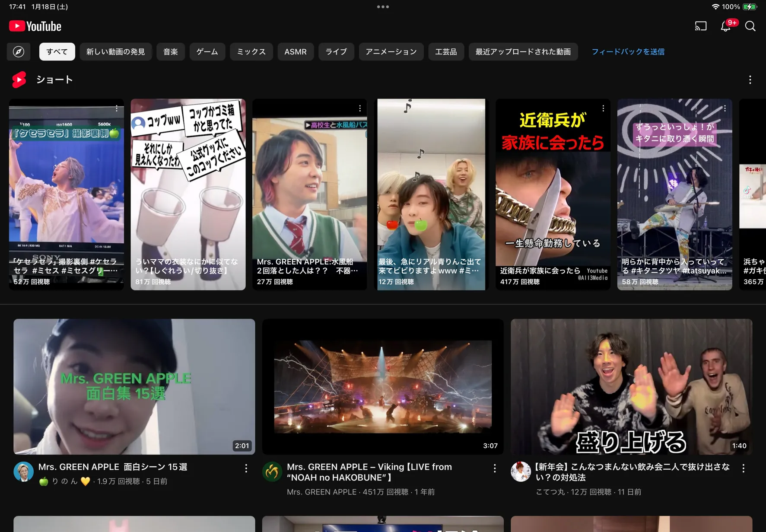Image resolution: width=766 pixels, height=532 pixels.
Task: Click the Shorts logo icon
Action: 19,80
